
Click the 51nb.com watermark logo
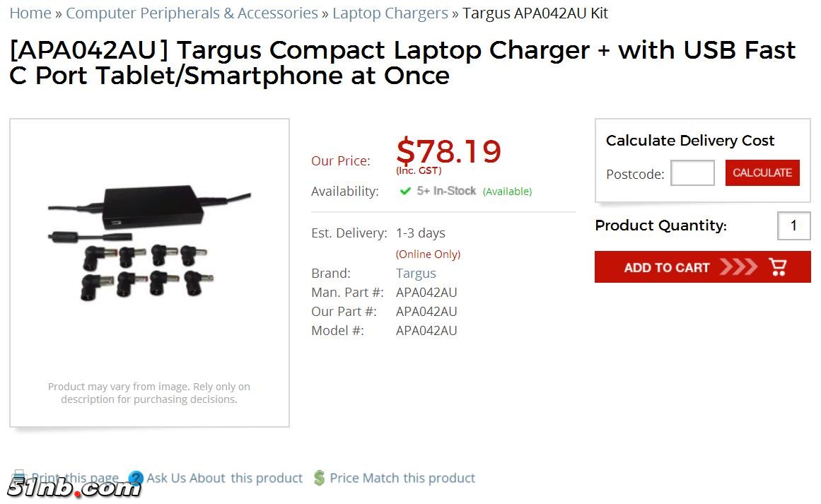[74, 488]
